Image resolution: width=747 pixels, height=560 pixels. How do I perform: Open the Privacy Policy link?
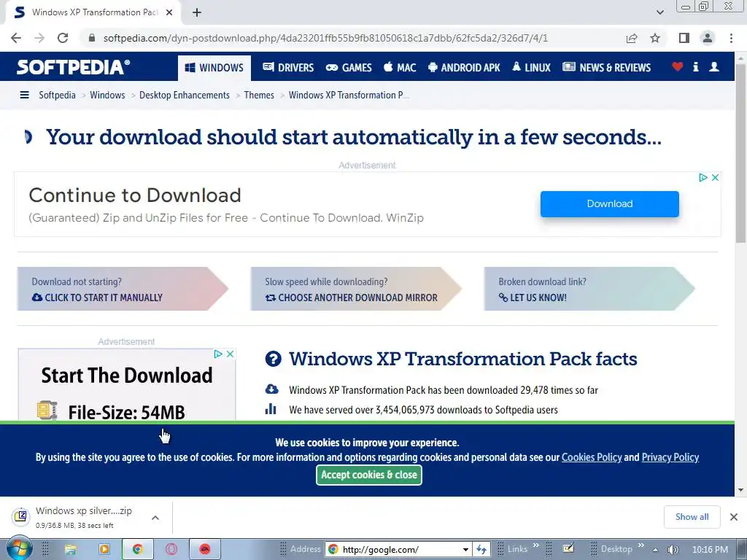point(670,457)
